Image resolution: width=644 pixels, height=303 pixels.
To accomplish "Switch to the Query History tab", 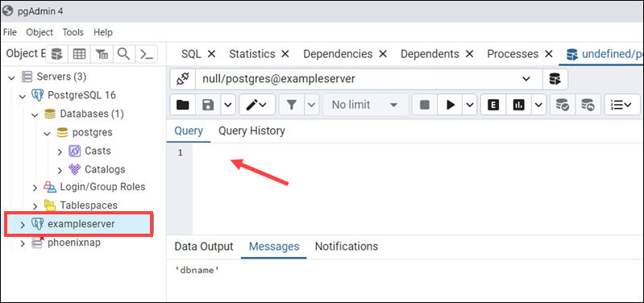I will [x=251, y=131].
